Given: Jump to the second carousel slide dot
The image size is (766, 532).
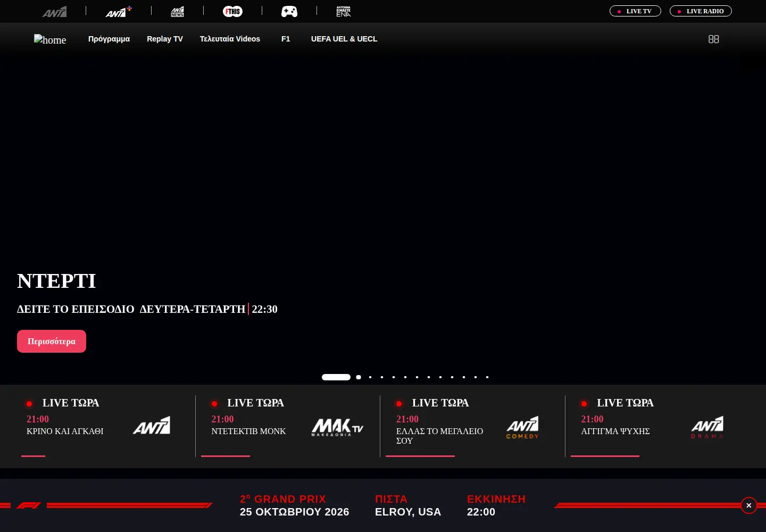Looking at the screenshot, I should pos(359,377).
